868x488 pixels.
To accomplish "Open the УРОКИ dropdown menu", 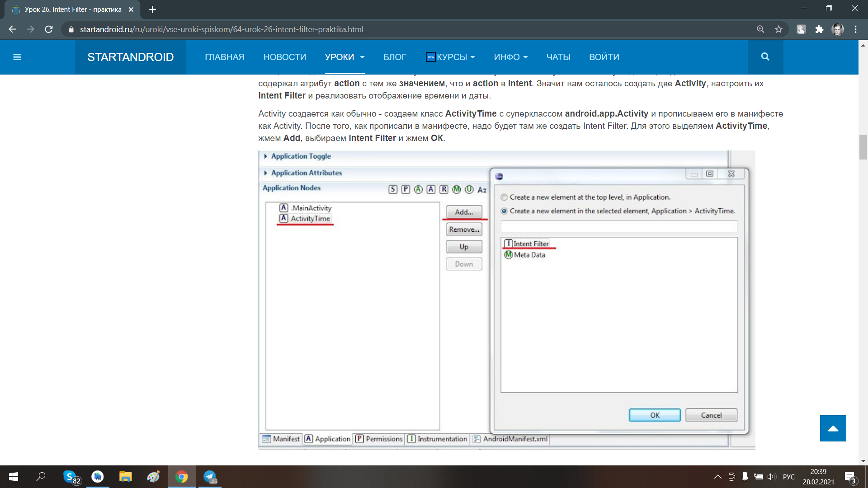I will [x=344, y=57].
